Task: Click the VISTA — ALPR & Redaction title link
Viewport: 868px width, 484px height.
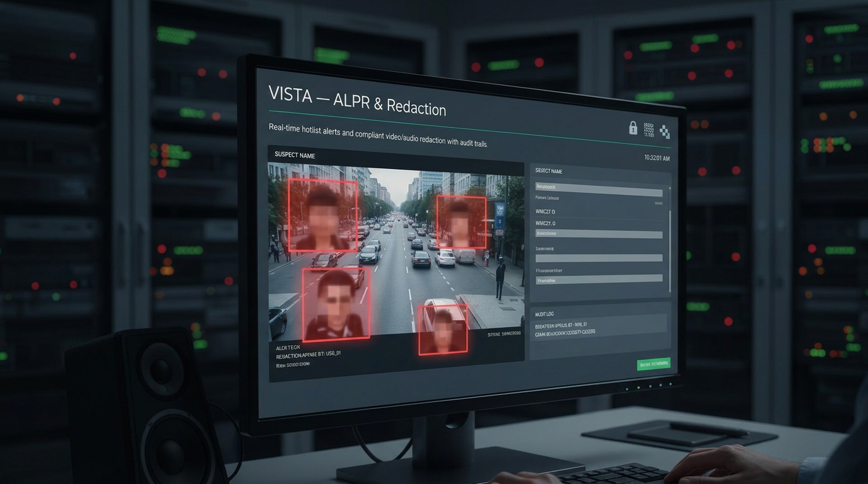Action: pyautogui.click(x=358, y=100)
